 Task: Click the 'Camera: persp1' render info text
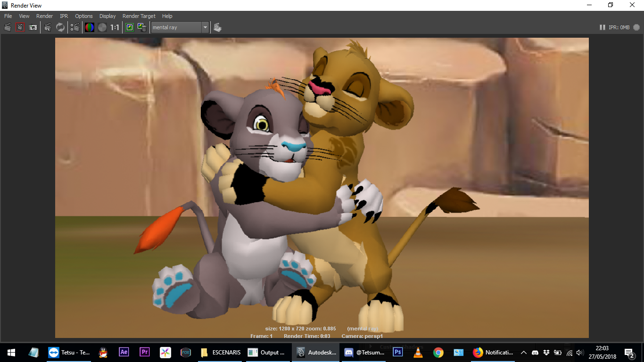pyautogui.click(x=362, y=336)
